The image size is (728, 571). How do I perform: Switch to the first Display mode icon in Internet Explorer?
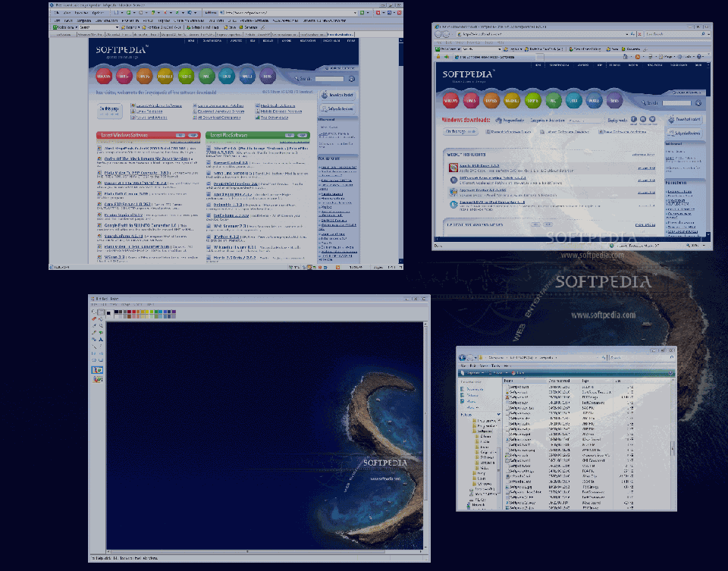pyautogui.click(x=634, y=119)
